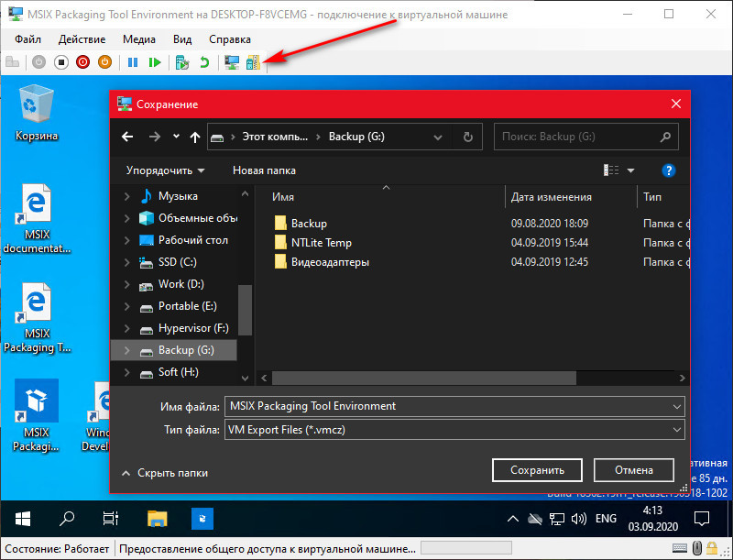Click the horizontal scrollbar in the file list
Viewport: 733px width, 560px height.
pos(423,378)
